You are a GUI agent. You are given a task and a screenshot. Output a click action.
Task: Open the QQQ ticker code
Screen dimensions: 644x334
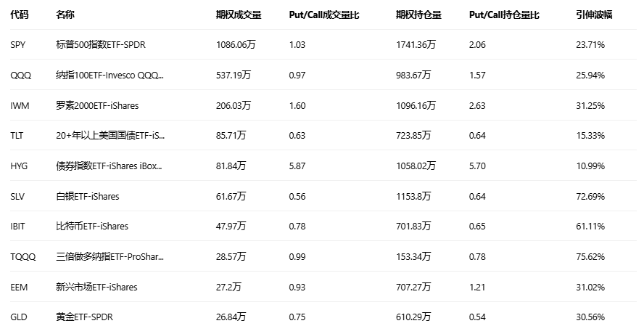(20, 76)
